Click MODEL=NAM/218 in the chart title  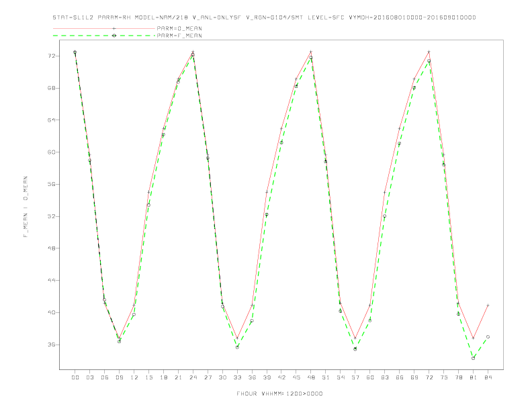click(161, 17)
